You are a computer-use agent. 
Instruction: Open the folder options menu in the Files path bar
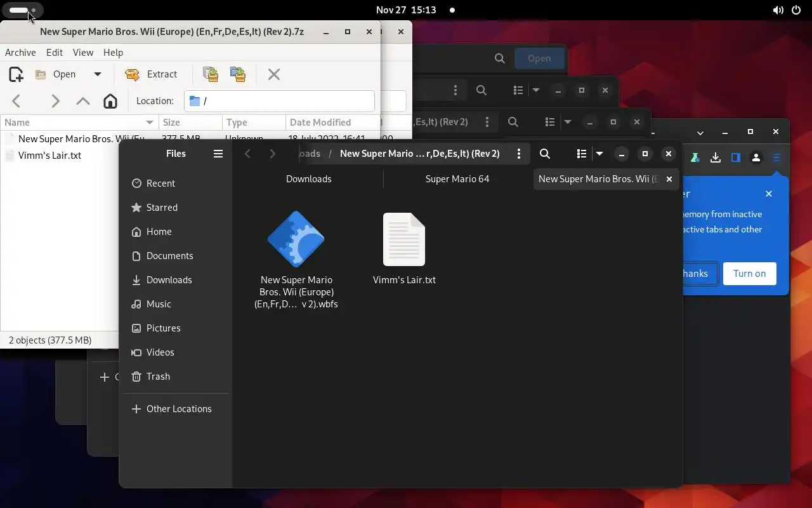coord(519,154)
